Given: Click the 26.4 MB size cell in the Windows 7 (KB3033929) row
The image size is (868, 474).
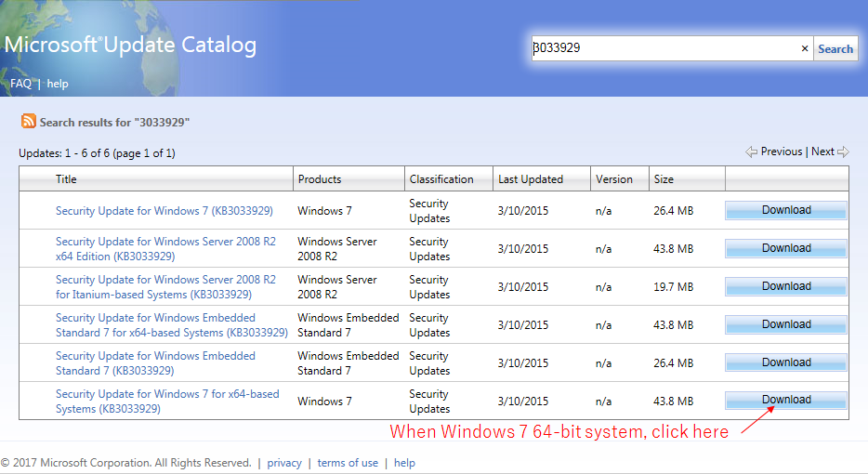Looking at the screenshot, I should point(673,211).
